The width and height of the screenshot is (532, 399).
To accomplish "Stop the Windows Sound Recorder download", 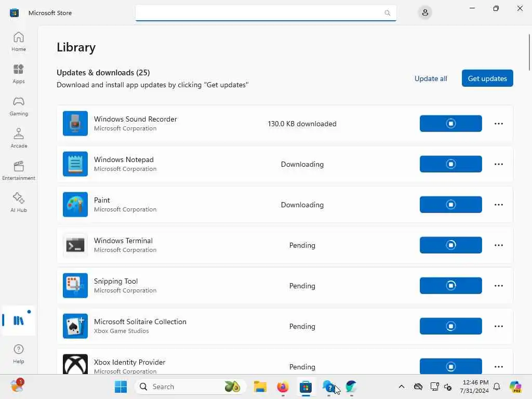I will pos(450,124).
